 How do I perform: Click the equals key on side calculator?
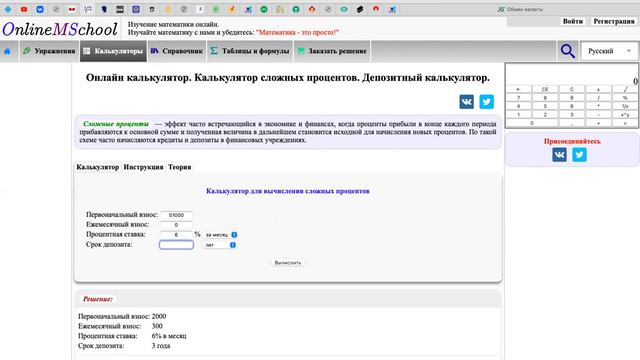pos(625,123)
